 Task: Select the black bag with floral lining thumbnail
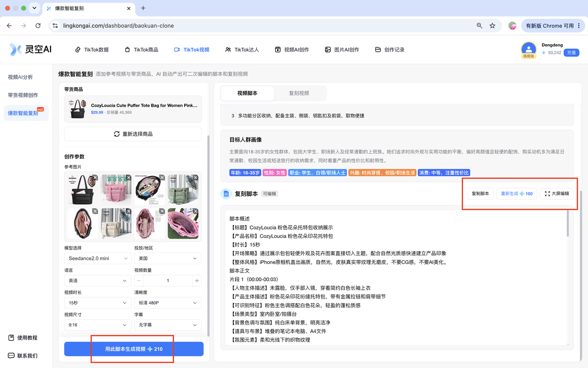[x=82, y=223]
